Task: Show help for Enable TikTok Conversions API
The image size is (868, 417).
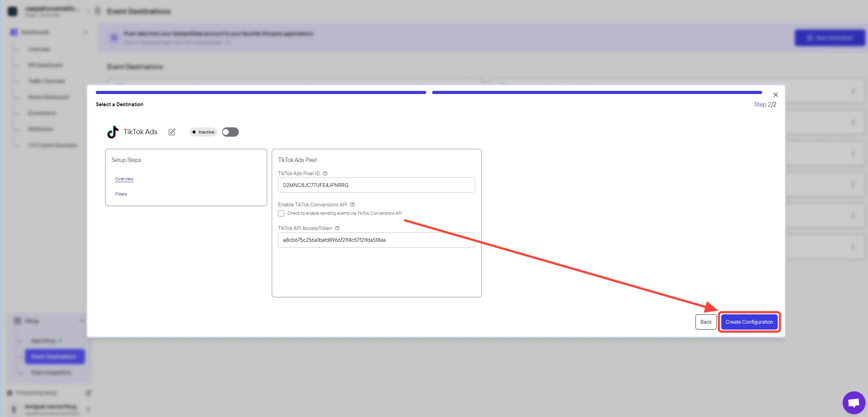Action: (x=353, y=205)
